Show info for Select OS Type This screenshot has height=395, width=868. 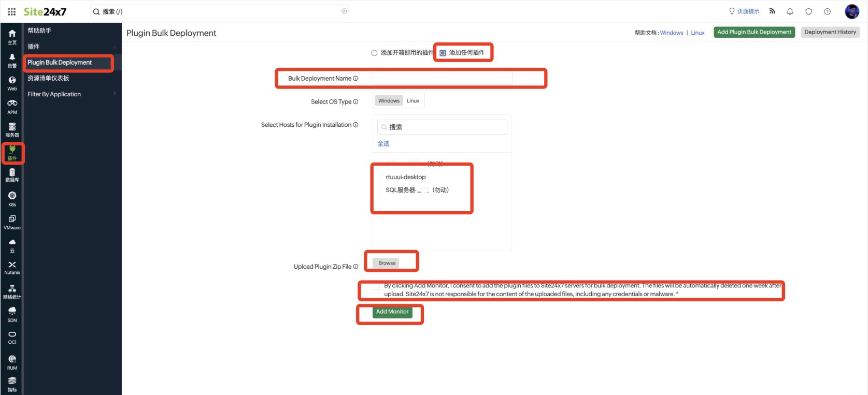click(x=355, y=102)
